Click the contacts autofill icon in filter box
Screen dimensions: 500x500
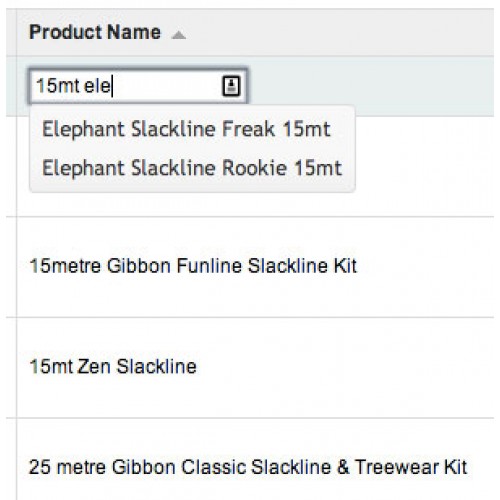pyautogui.click(x=231, y=86)
